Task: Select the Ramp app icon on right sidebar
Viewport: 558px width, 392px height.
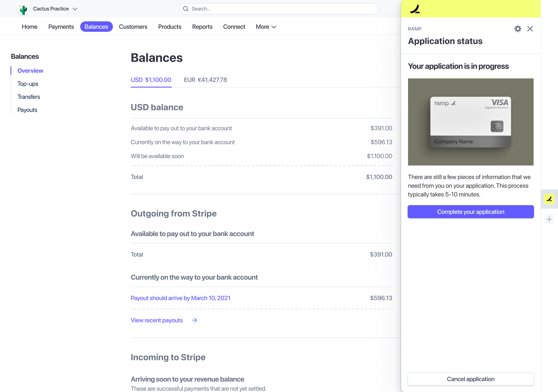Action: (x=549, y=199)
